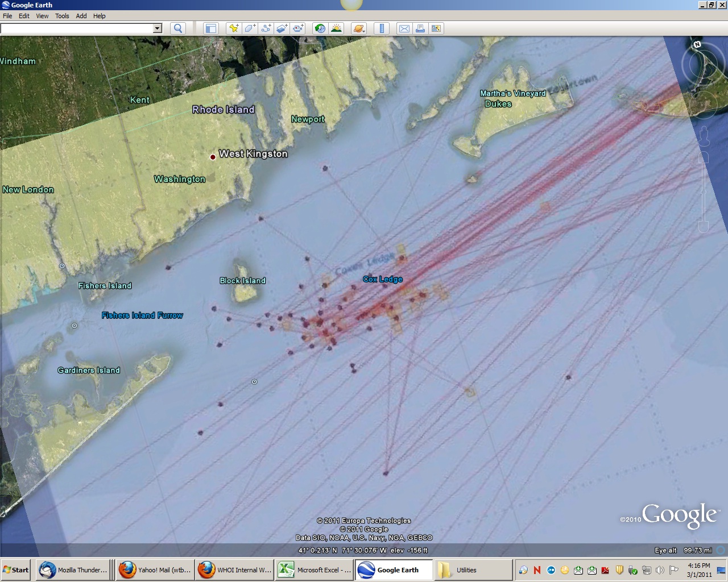728x582 pixels.
Task: Add a path from the toolbar
Action: point(266,28)
